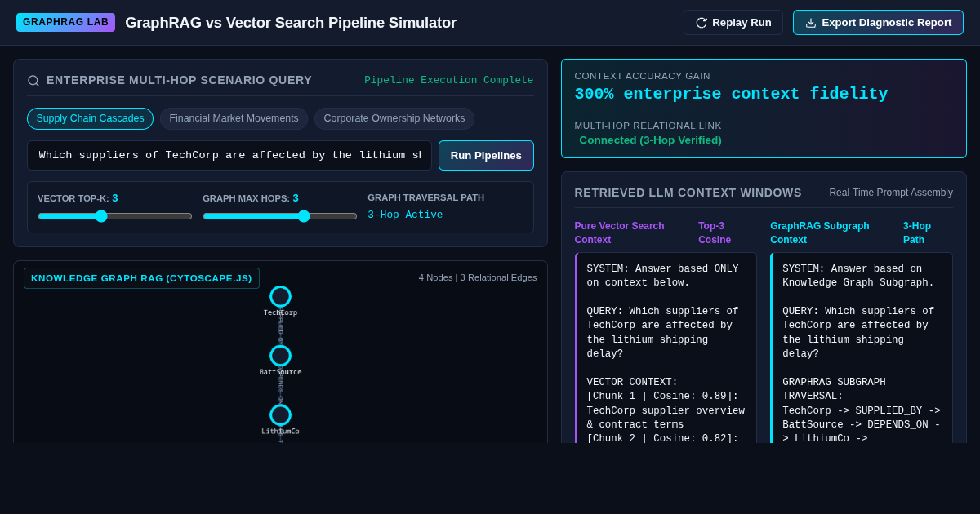
Task: Click the 'Context Accuracy Gain' label
Action: pyautogui.click(x=642, y=76)
